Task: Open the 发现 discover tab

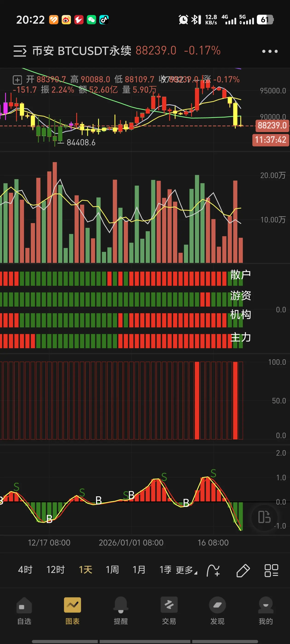Action: [x=217, y=610]
